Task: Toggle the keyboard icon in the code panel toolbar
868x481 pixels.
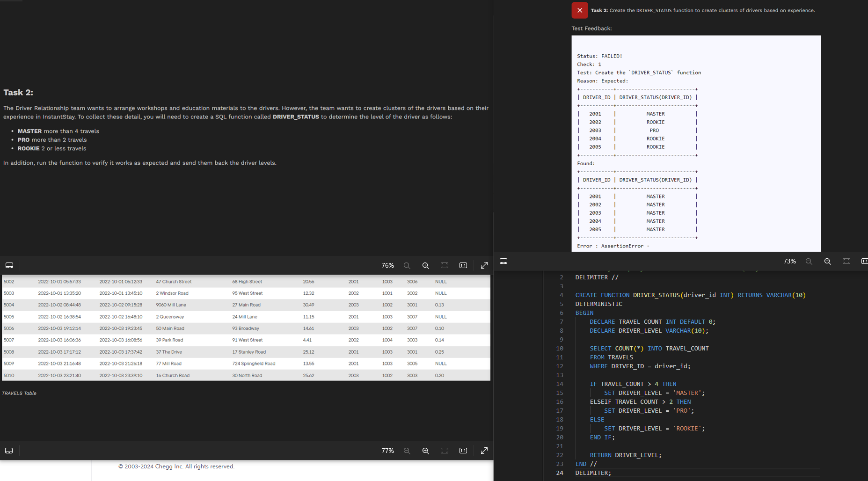Action: pyautogui.click(x=503, y=261)
